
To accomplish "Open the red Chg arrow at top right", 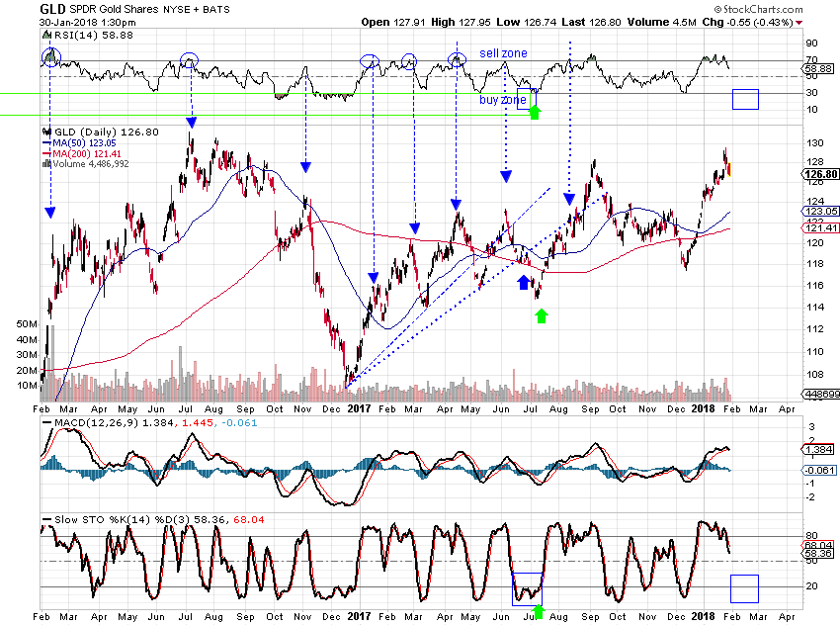I will [x=798, y=21].
